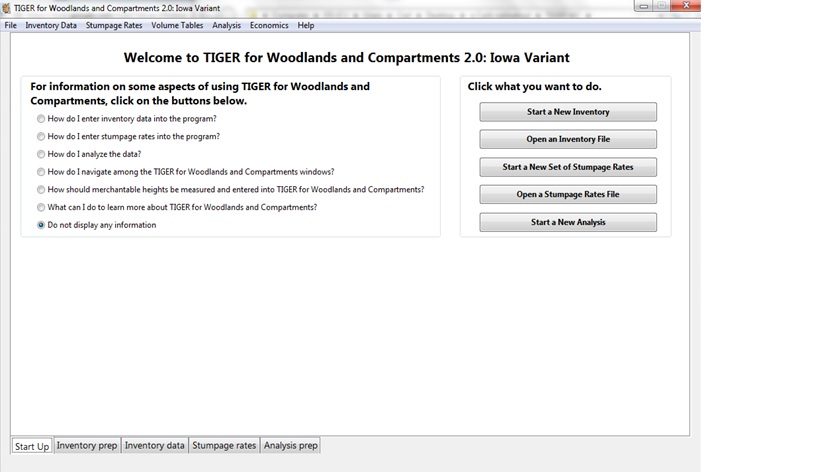This screenshot has width=819, height=472.
Task: Switch to the Analysis prep tab
Action: pos(290,446)
